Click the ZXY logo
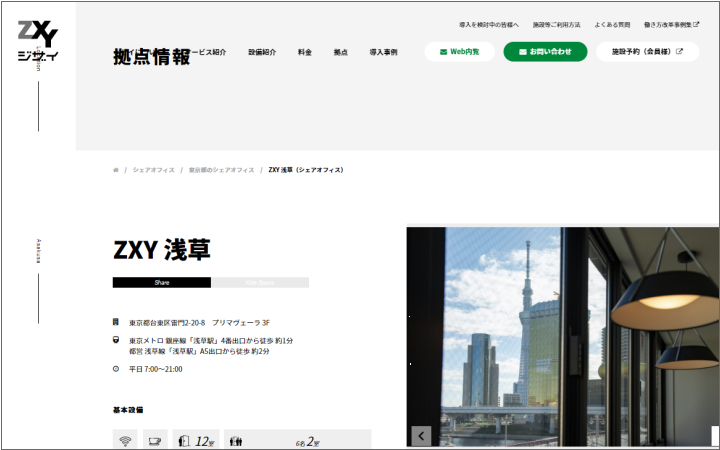The width and height of the screenshot is (720, 450). pos(38,41)
